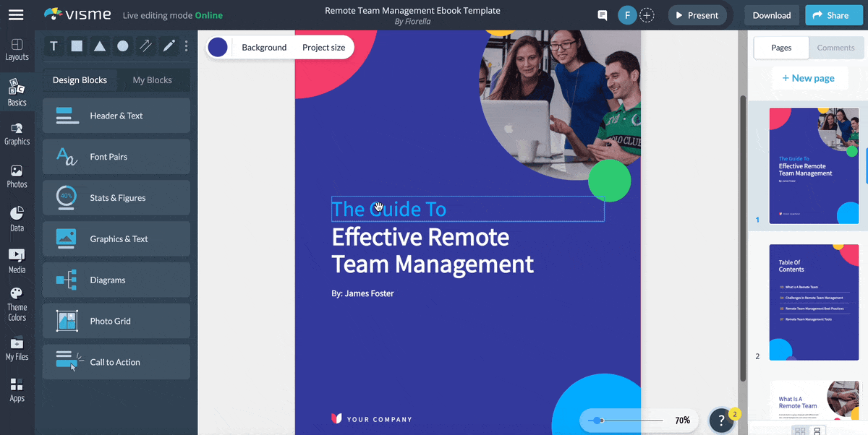
Task: Select the circle shape tool
Action: coord(123,46)
